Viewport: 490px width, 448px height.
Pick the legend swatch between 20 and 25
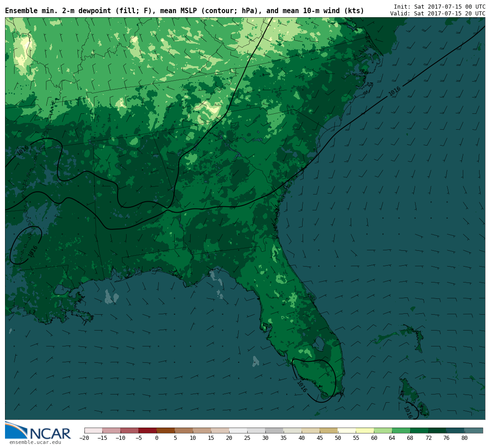click(239, 430)
